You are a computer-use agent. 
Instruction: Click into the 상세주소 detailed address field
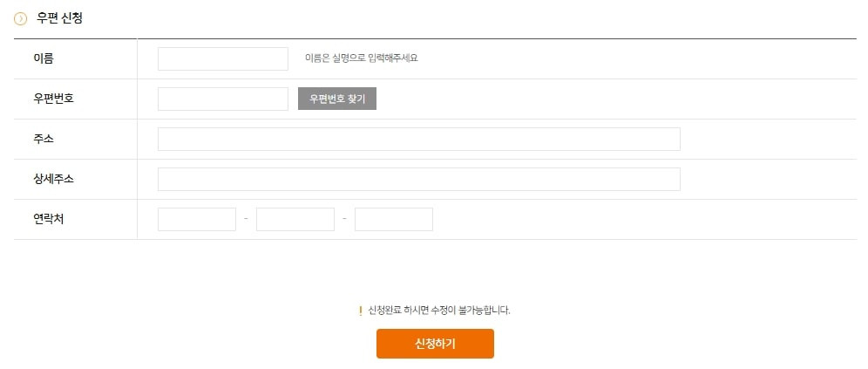point(418,179)
